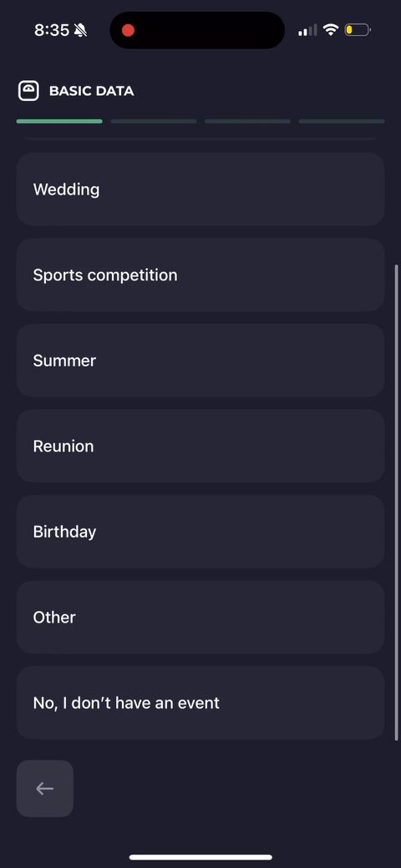
Task: Tap the Wi-Fi status icon
Action: 331,30
